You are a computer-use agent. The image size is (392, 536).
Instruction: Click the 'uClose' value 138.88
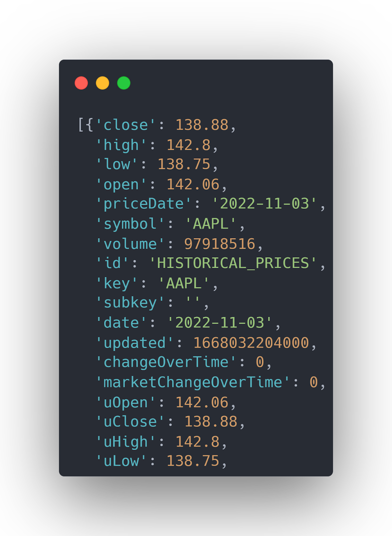coord(211,422)
